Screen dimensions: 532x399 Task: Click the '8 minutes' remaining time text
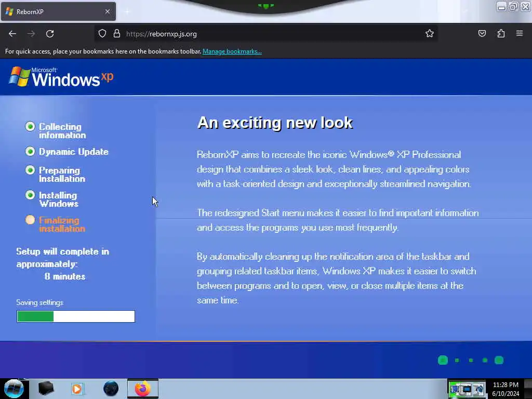coord(65,276)
